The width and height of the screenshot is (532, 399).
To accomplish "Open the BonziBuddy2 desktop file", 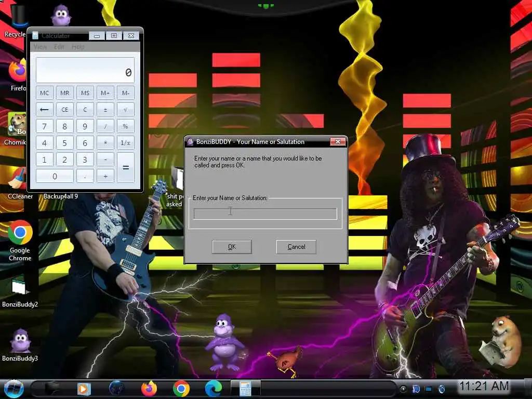I will [x=20, y=292].
